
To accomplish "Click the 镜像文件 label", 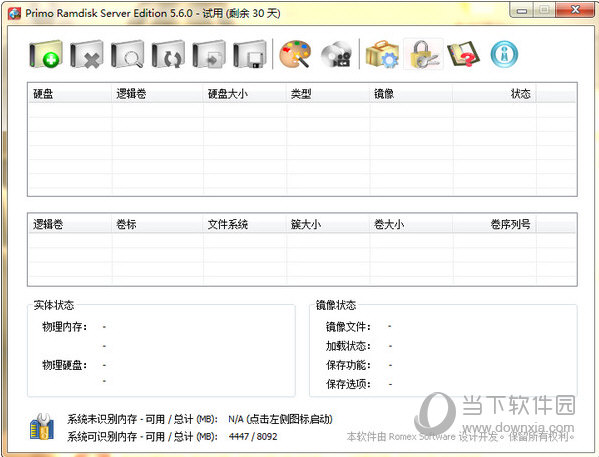I will (348, 327).
